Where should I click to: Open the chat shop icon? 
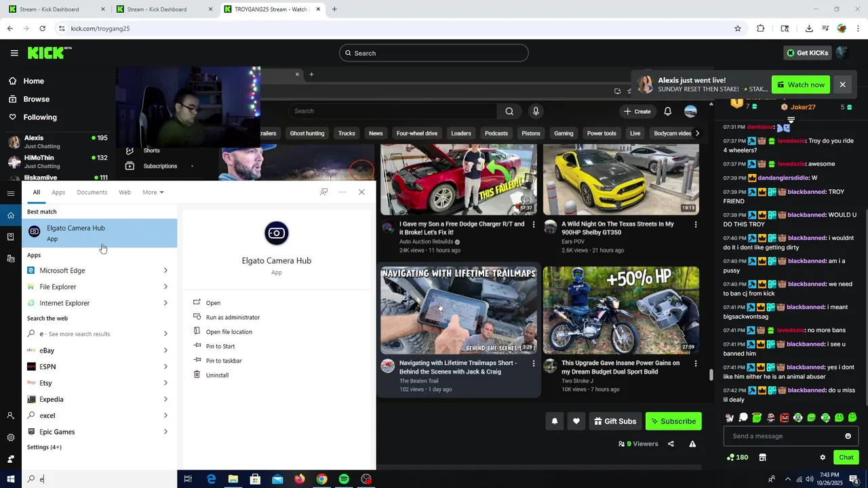(x=762, y=457)
